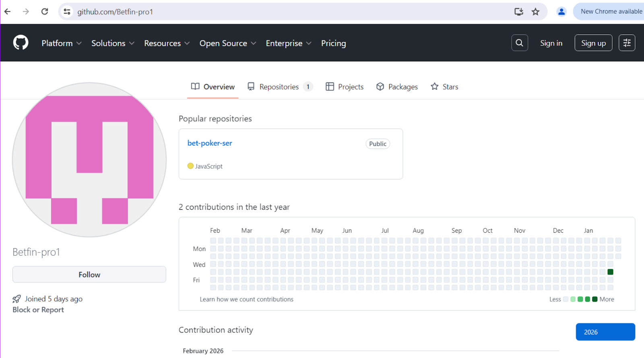The width and height of the screenshot is (644, 358).
Task: Expand the Enterprise dropdown
Action: coord(289,43)
